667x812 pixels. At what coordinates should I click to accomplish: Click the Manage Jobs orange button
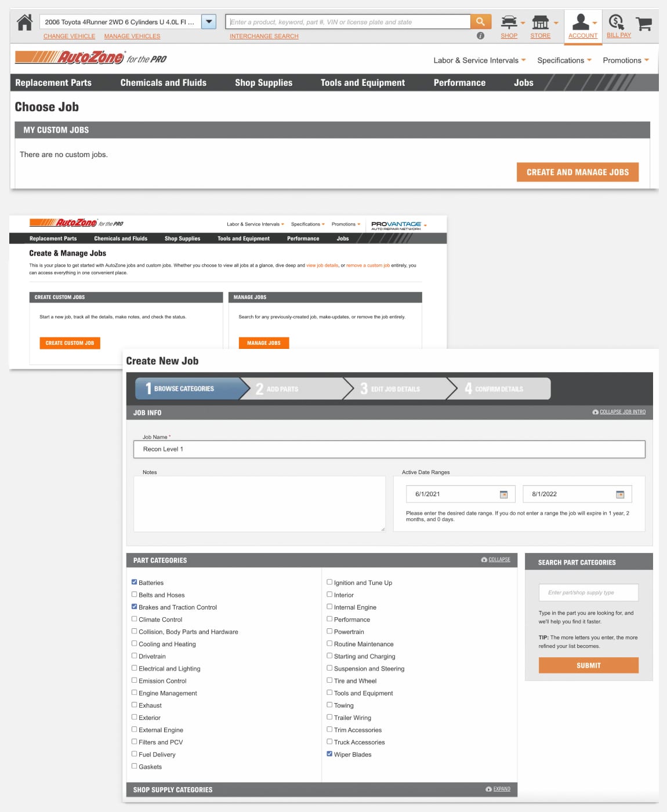pos(264,343)
